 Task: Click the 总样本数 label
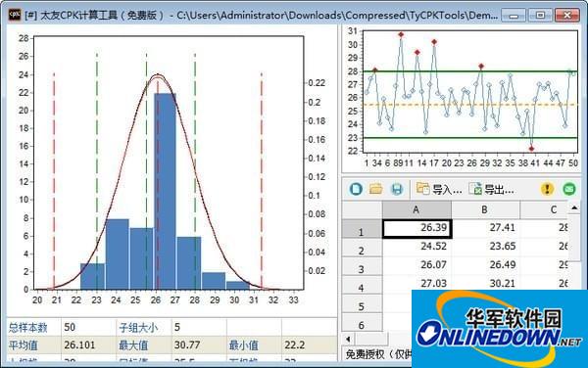coord(28,328)
